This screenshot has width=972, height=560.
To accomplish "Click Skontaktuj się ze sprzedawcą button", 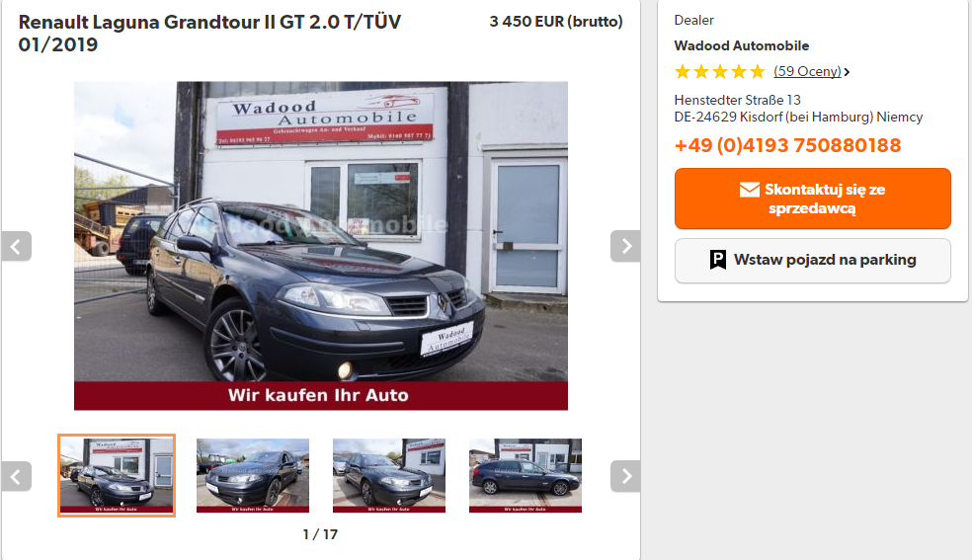I will [813, 199].
